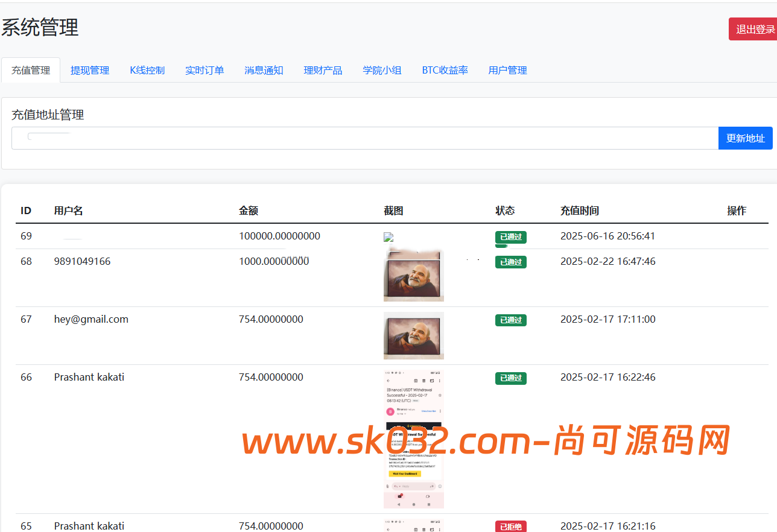Image resolution: width=777 pixels, height=532 pixels.
Task: Click the 充值时间 column header
Action: 579,211
